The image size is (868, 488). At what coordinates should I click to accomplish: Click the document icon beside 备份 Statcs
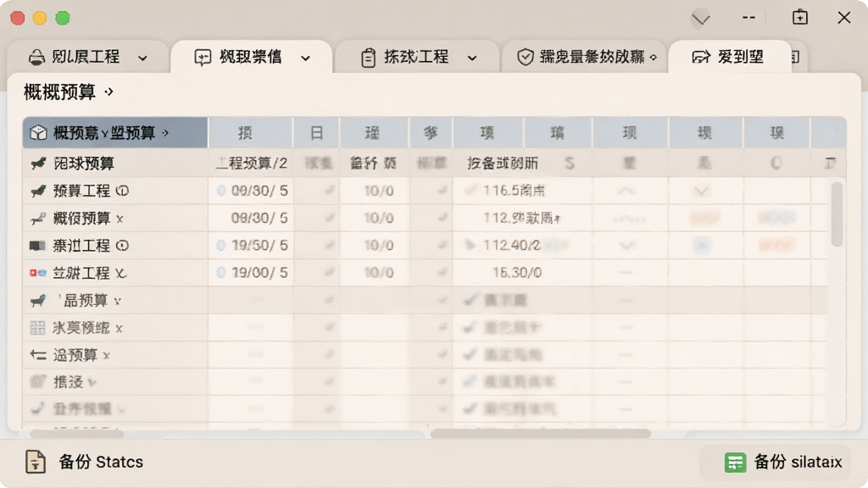pyautogui.click(x=36, y=462)
